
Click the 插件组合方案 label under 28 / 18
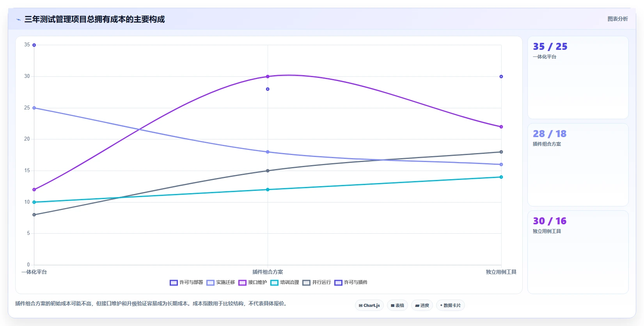(x=547, y=144)
